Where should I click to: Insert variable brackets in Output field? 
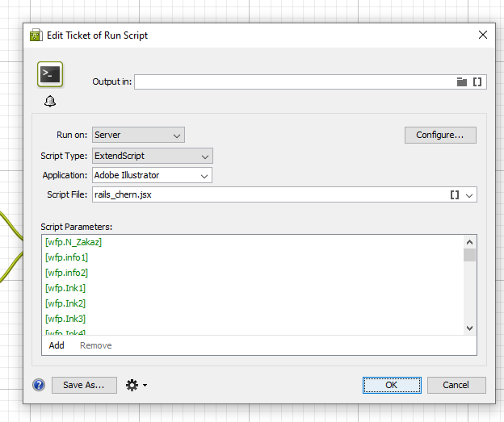point(477,81)
